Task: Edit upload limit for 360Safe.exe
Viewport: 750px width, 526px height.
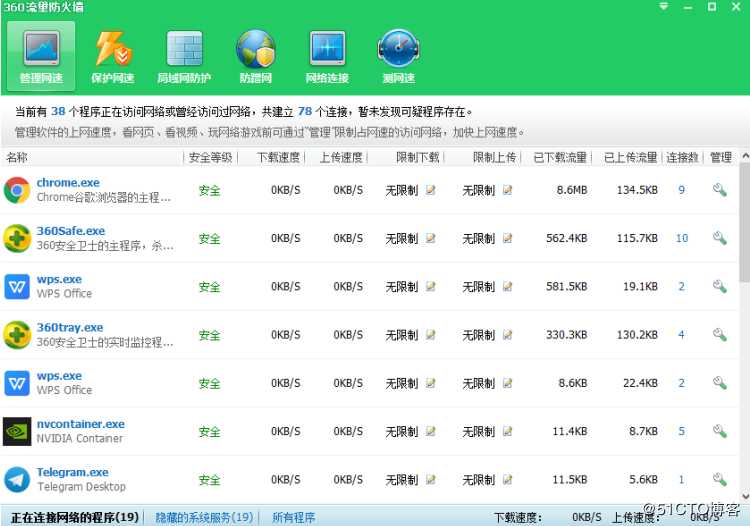Action: click(x=507, y=238)
